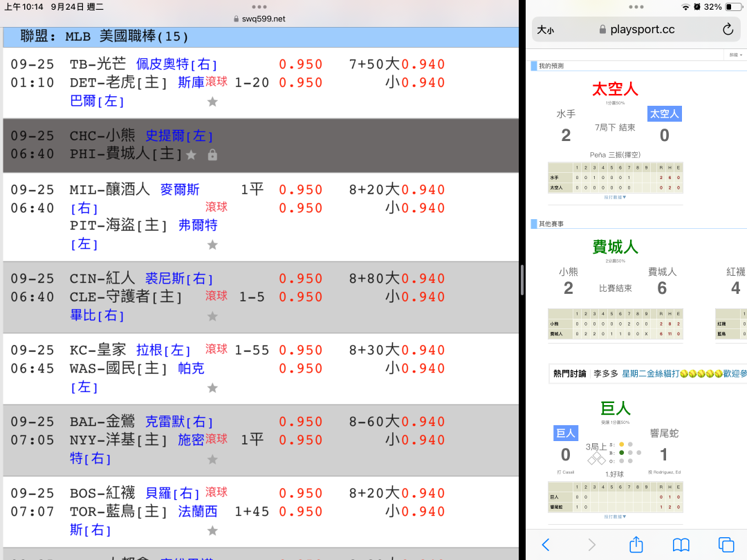This screenshot has width=747, height=560.
Task: Open 滾球 live betting for the KC-皇家 game
Action: (x=216, y=349)
